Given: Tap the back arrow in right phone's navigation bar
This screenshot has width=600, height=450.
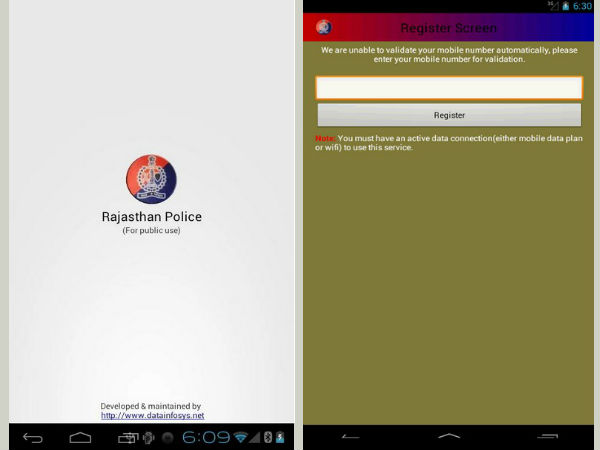Looking at the screenshot, I should [x=350, y=437].
